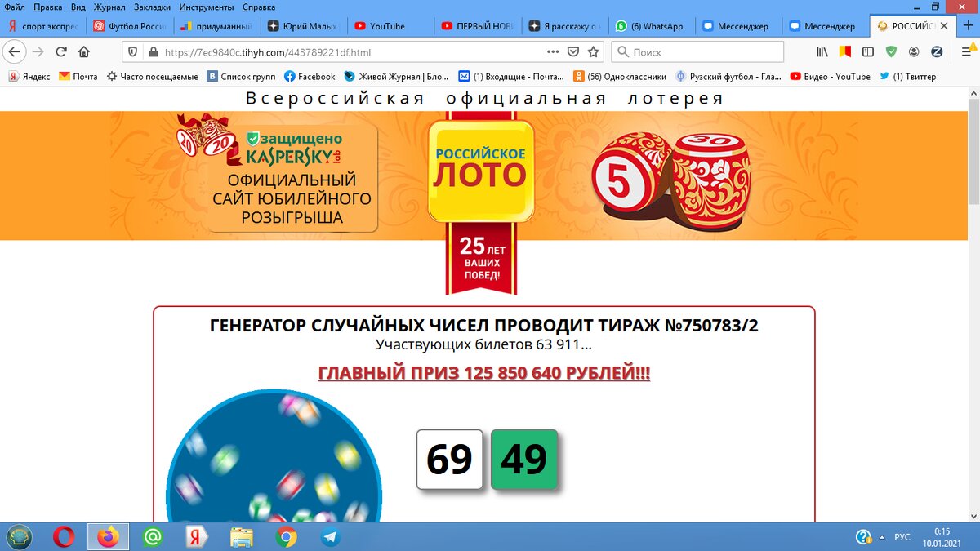Click the green number 49 ball
The height and width of the screenshot is (551, 980).
pyautogui.click(x=524, y=460)
